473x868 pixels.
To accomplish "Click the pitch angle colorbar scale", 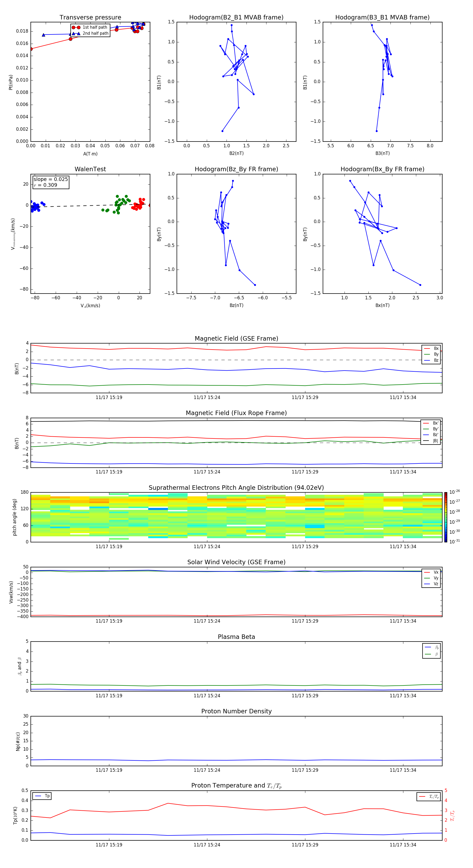I will pyautogui.click(x=446, y=517).
